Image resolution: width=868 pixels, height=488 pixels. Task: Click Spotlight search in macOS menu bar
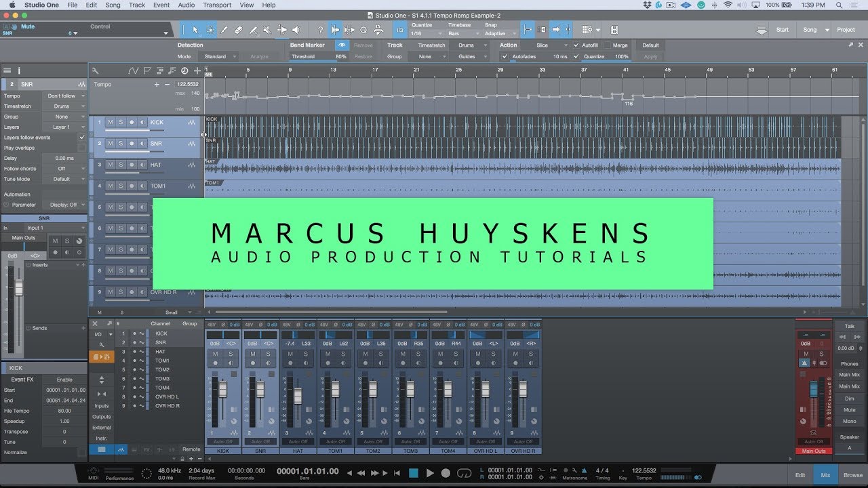point(838,5)
